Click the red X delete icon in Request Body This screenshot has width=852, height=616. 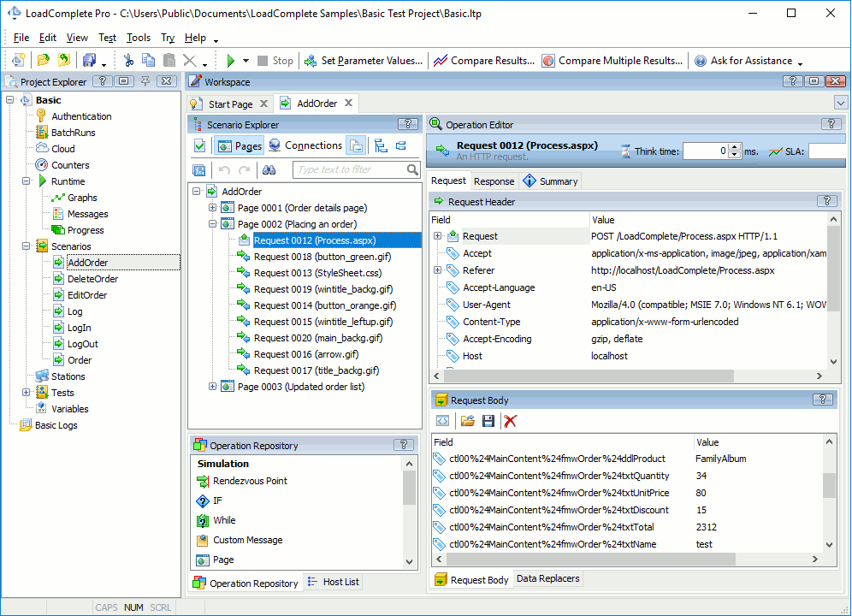coord(510,421)
